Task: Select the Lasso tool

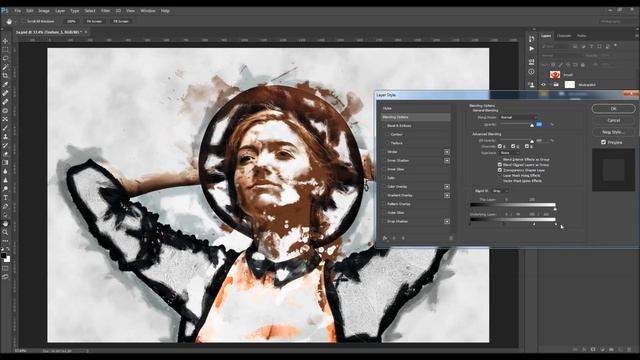Action: point(5,58)
